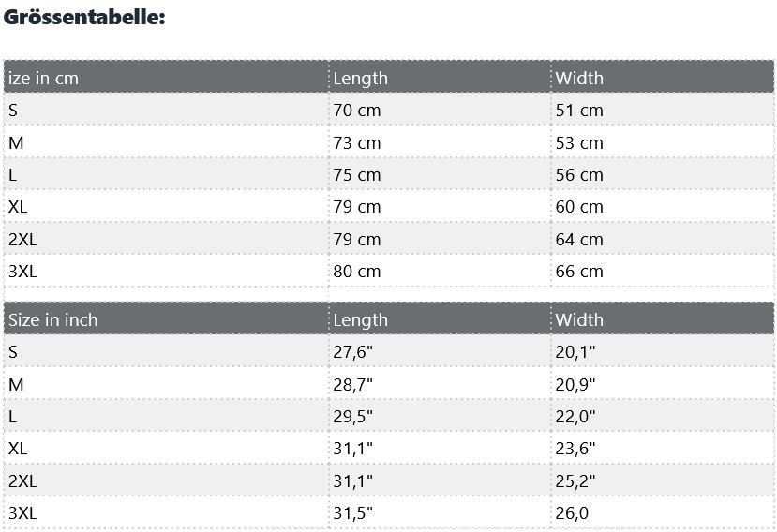Click the Length header in cm table
The image size is (777, 532).
coord(360,78)
